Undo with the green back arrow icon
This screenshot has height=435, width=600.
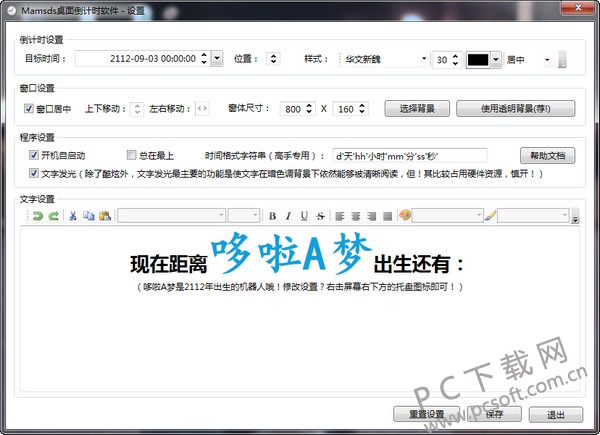38,216
